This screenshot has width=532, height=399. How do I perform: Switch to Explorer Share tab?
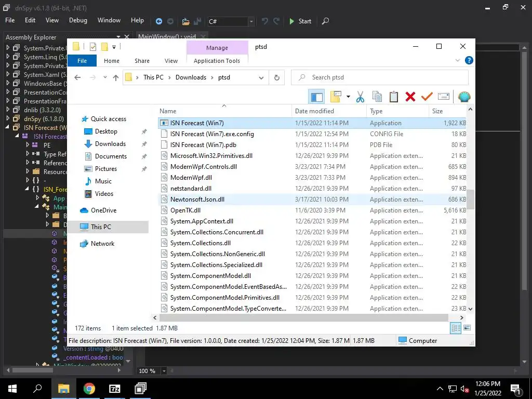tap(142, 61)
